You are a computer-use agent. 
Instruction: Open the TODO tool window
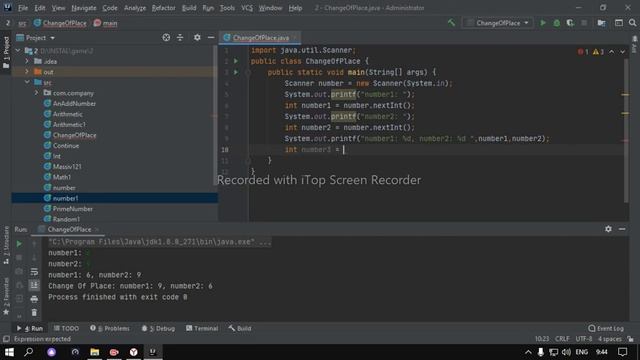67,328
